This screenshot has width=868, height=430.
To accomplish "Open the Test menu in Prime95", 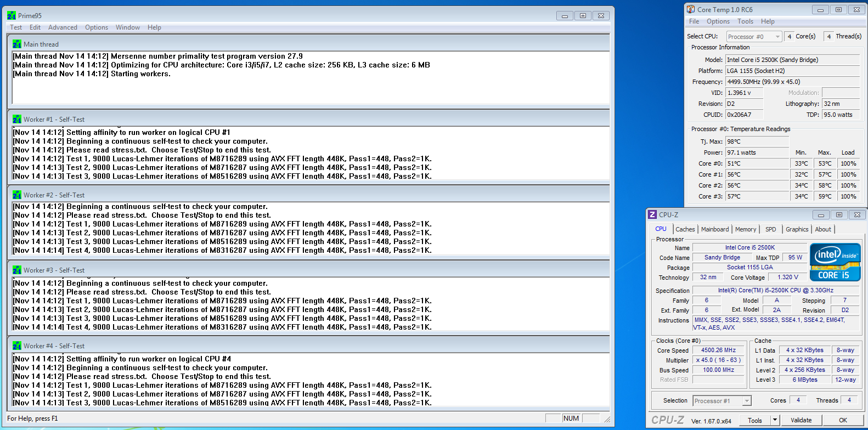I will pyautogui.click(x=16, y=27).
